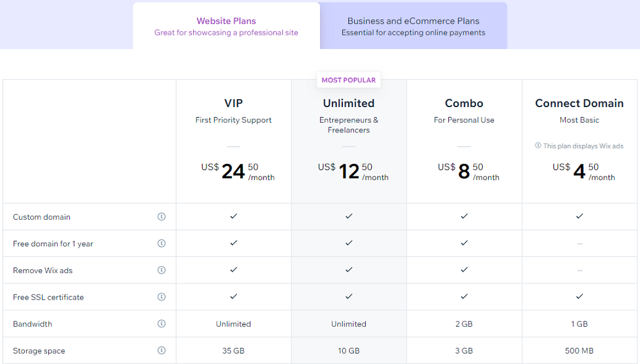Click the Bandwidth info icon
Image resolution: width=640 pixels, height=364 pixels.
[x=162, y=324]
